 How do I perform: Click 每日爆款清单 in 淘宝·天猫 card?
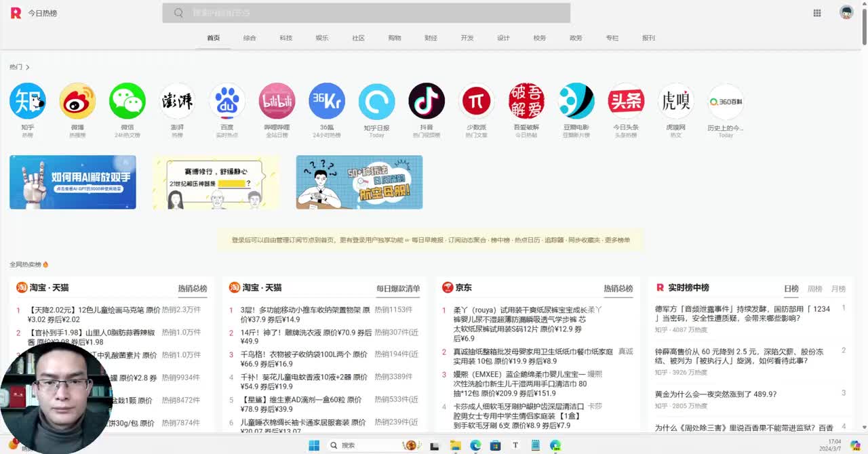point(398,289)
